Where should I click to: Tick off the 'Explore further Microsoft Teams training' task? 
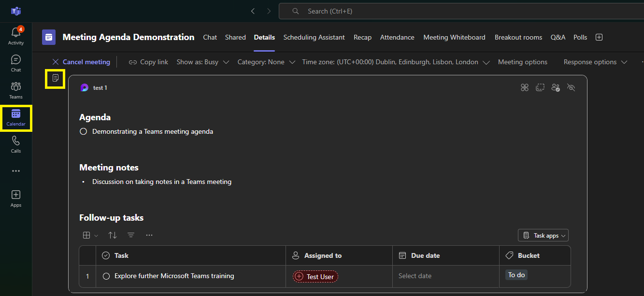tap(106, 276)
